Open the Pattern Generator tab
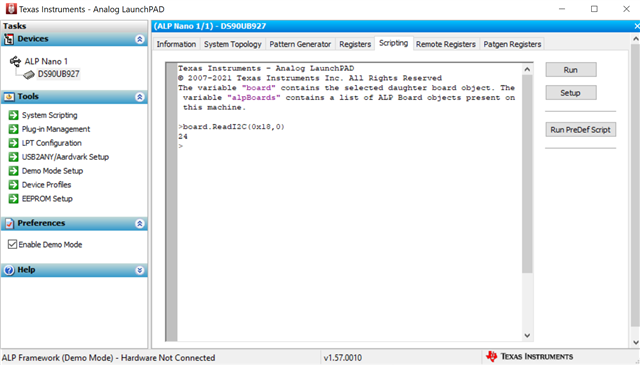The image size is (640, 365). pyautogui.click(x=300, y=44)
